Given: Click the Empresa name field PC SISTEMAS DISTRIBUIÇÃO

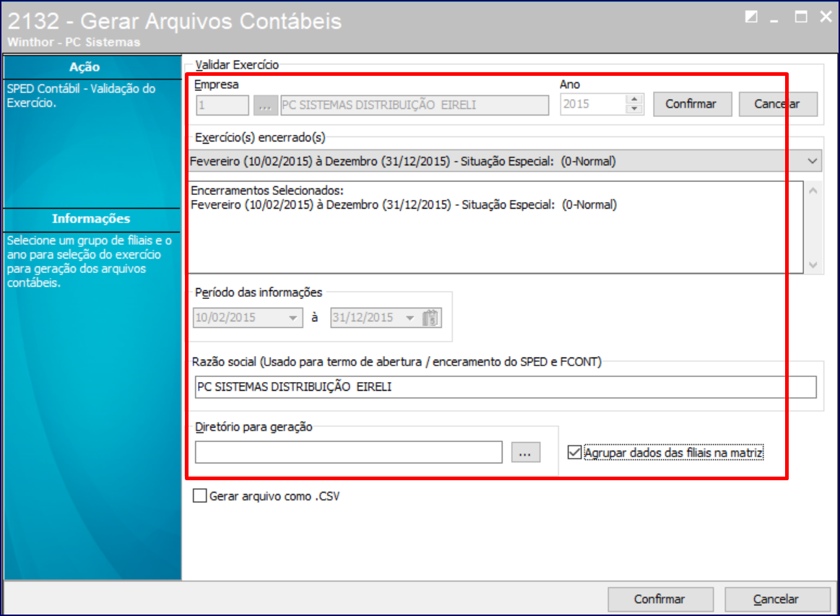Looking at the screenshot, I should [x=415, y=105].
